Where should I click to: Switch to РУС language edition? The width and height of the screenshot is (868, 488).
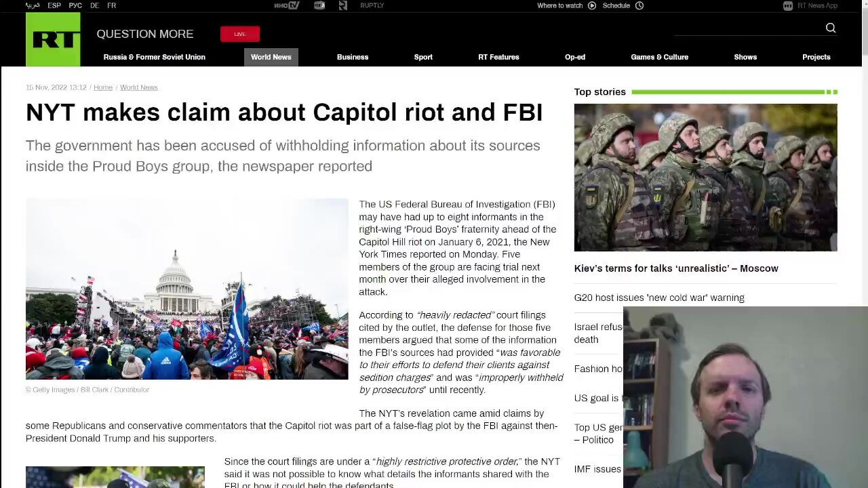click(75, 5)
